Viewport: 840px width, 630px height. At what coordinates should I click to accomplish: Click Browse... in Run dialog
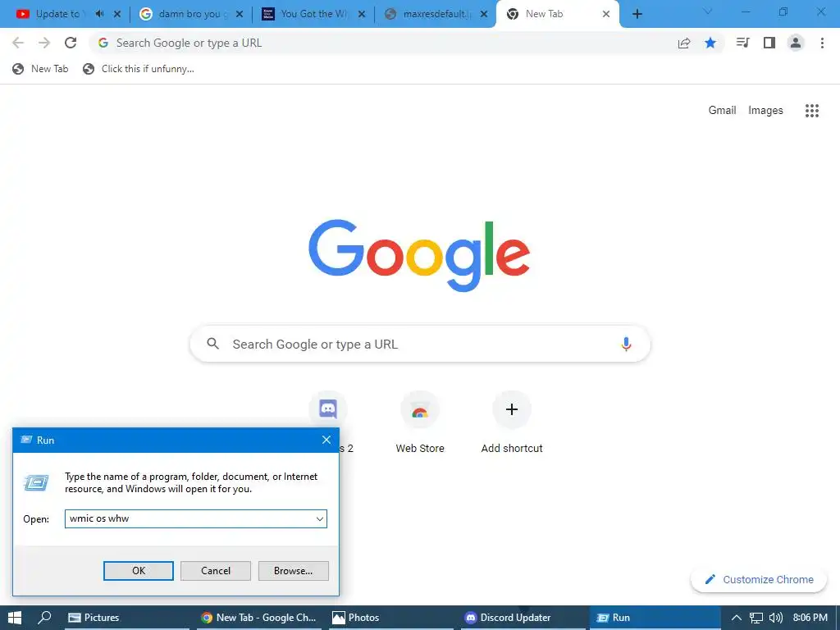(293, 571)
